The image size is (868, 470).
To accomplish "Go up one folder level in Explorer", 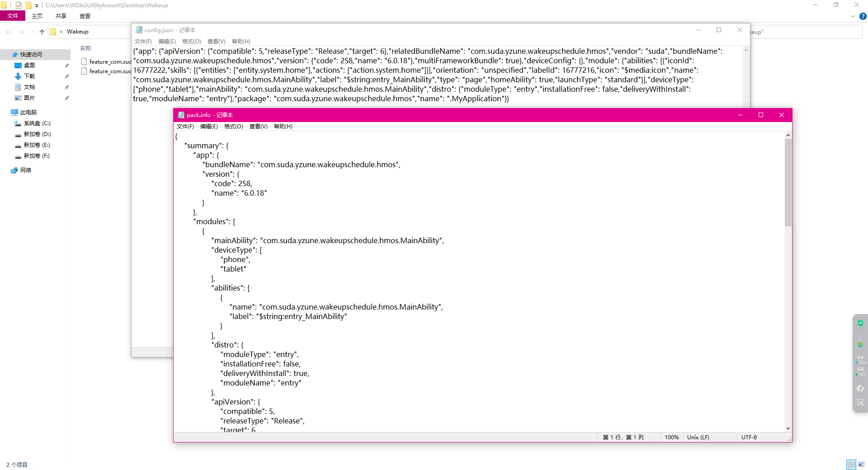I will point(42,32).
